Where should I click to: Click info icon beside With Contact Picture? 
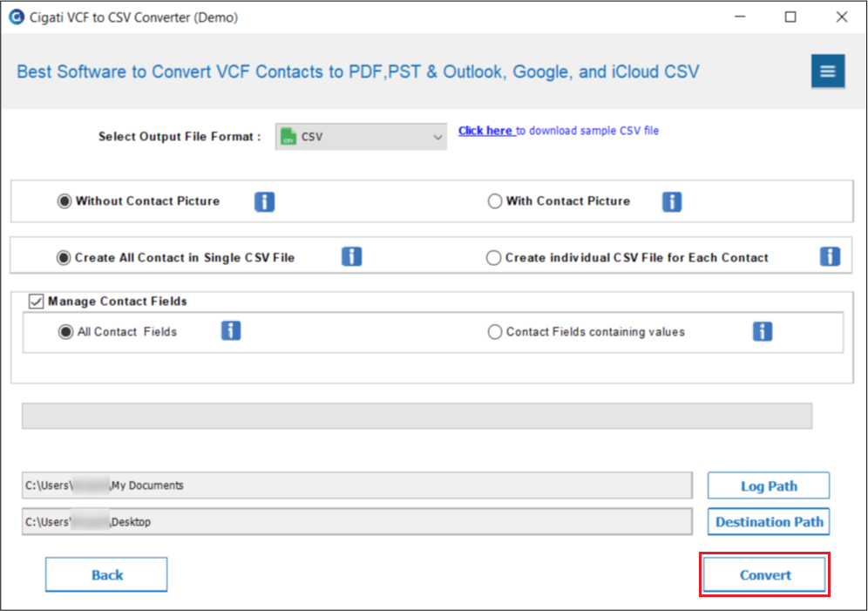click(x=672, y=201)
